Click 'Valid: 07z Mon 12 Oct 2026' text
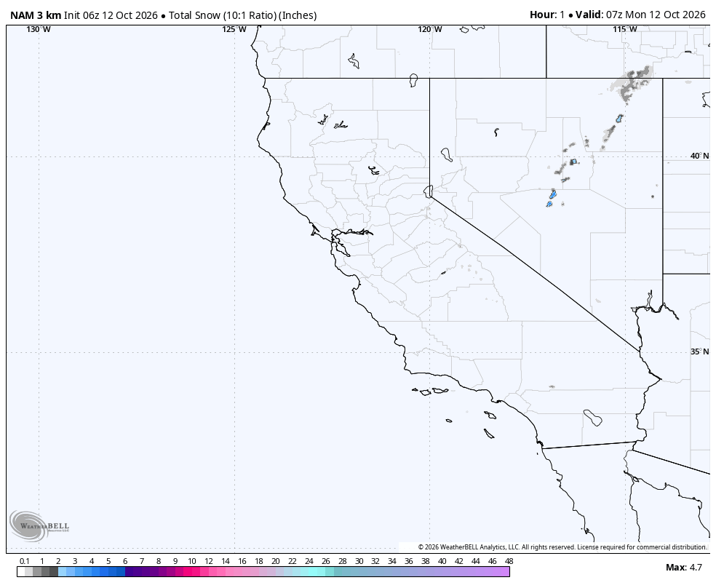716x588 pixels. (640, 15)
